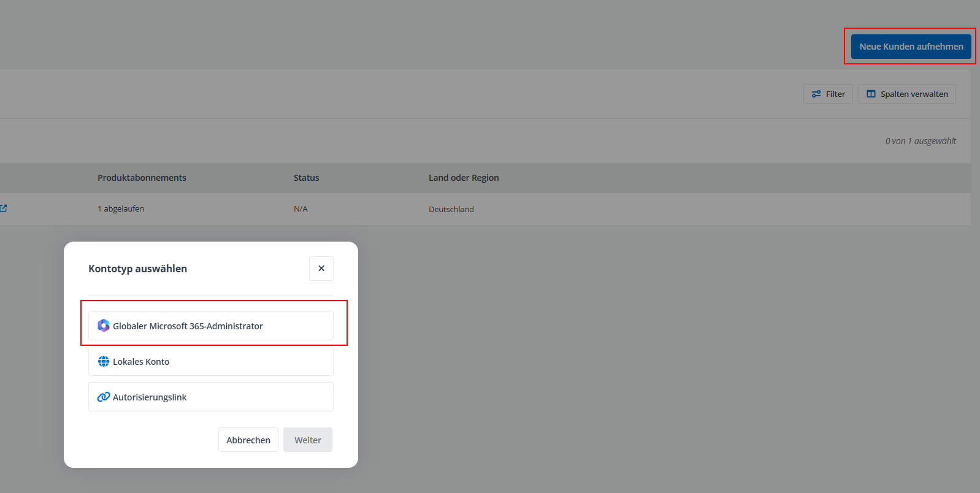The image size is (980, 493).
Task: Open the external link icon in the customer row
Action: click(x=4, y=208)
